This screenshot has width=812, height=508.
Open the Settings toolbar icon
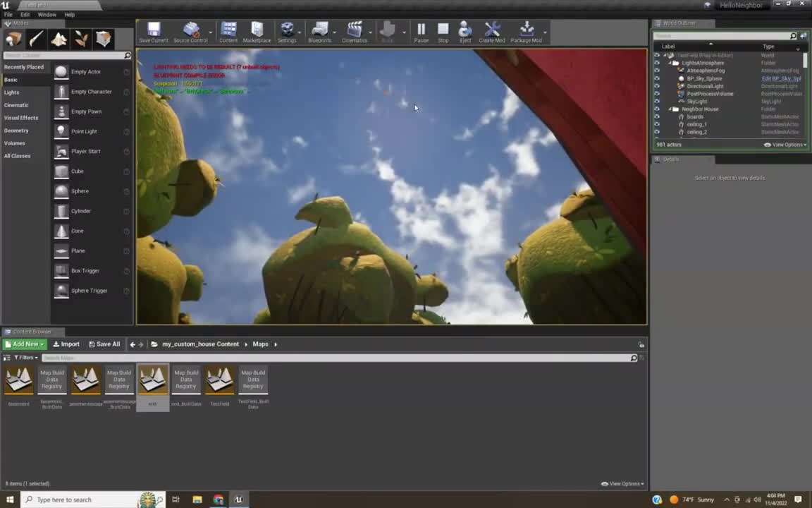tap(286, 32)
